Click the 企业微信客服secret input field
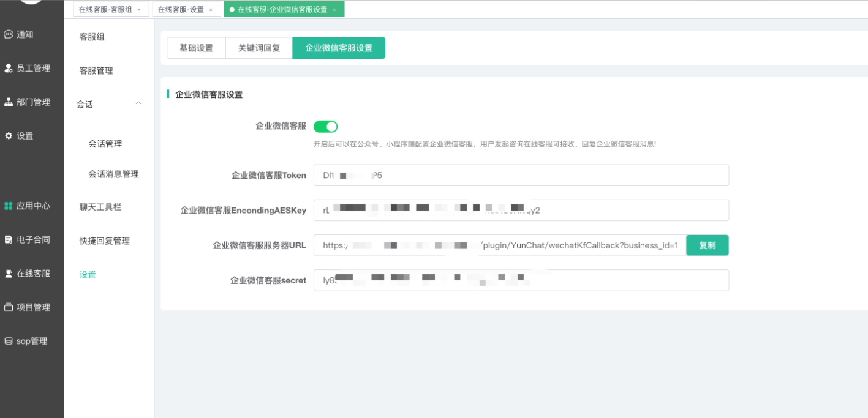This screenshot has height=418, width=868. (x=521, y=280)
